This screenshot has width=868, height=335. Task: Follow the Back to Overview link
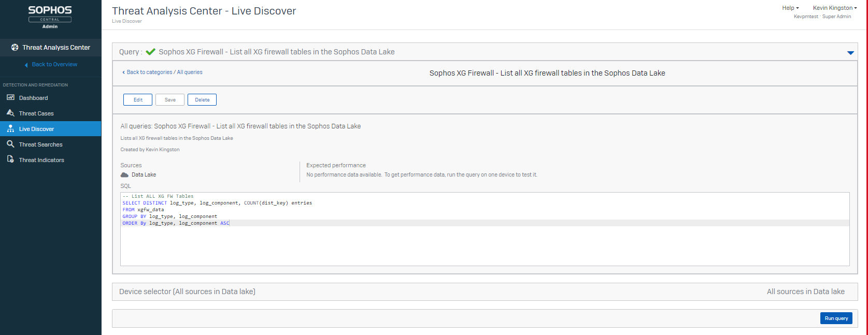[x=54, y=64]
